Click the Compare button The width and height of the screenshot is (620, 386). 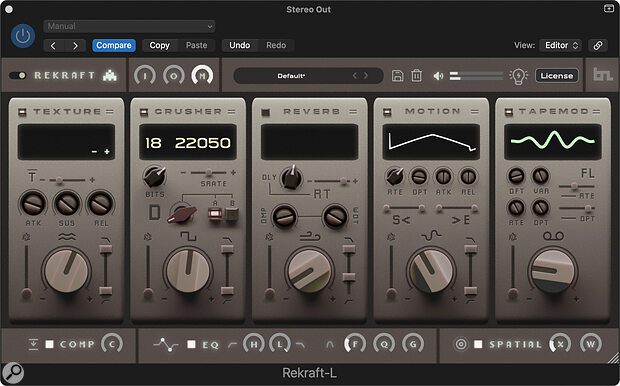pyautogui.click(x=114, y=45)
